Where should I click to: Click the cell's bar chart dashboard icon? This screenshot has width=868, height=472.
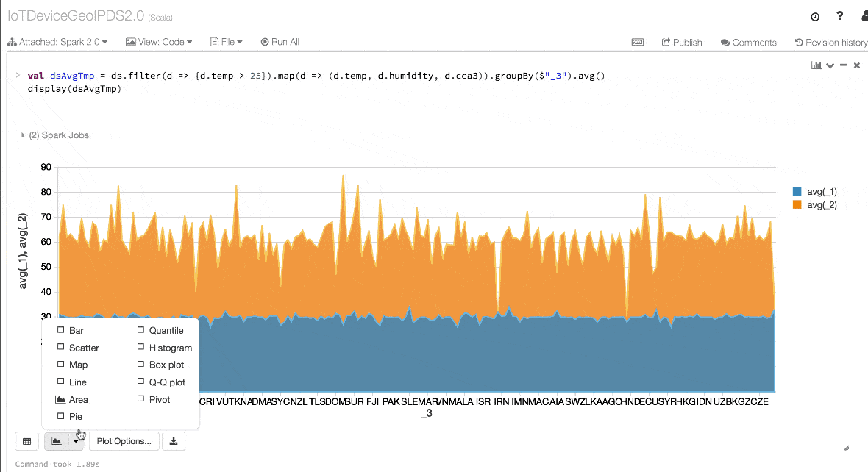coord(817,65)
